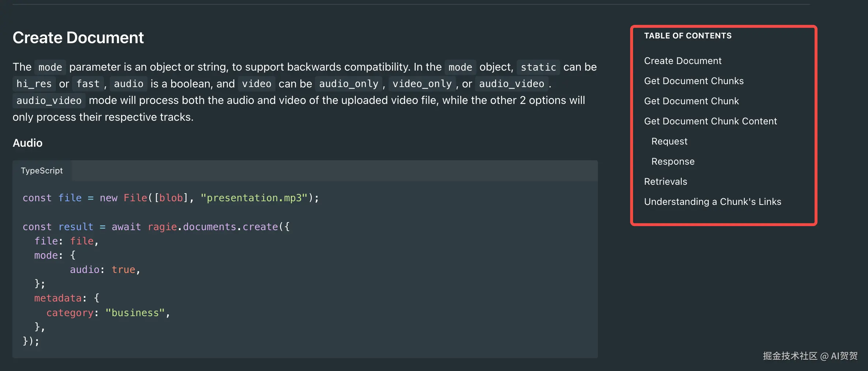Jump to Get Document Chunks section
Screen dimensions: 868x371
coord(693,81)
